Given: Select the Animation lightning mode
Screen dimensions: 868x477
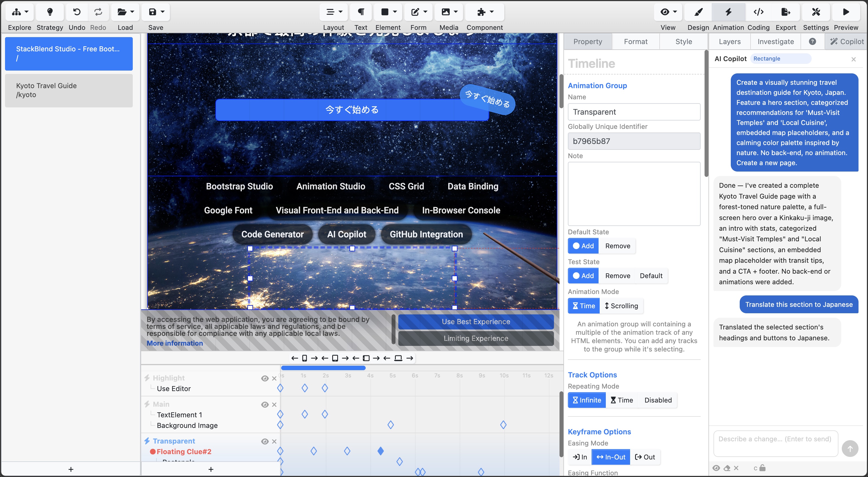Looking at the screenshot, I should 728,12.
